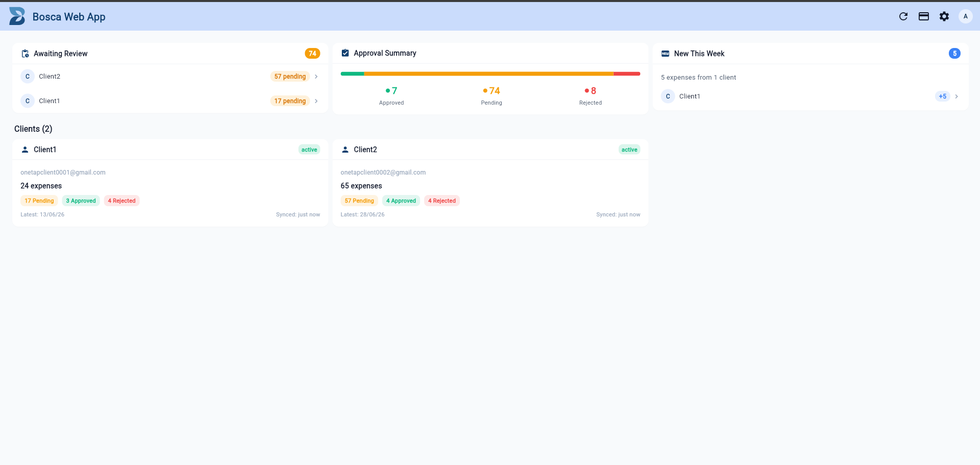Click the orange pending progress segment
This screenshot has width=980, height=465.
[x=489, y=74]
